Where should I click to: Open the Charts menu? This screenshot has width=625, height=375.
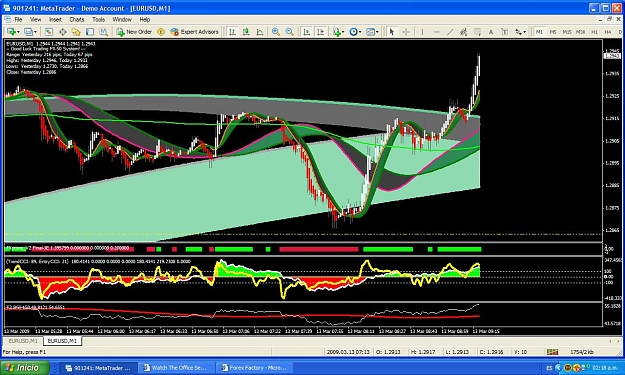point(77,20)
